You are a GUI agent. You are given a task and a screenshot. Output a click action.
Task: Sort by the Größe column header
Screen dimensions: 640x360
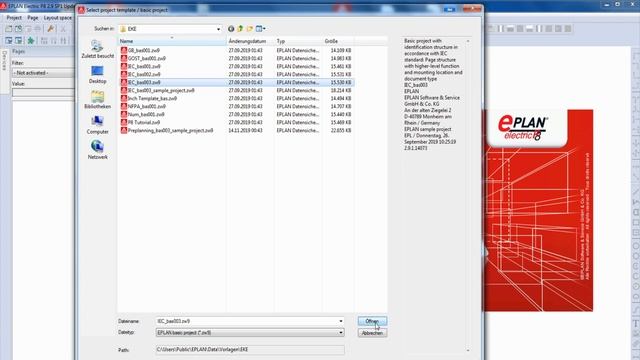[338, 41]
